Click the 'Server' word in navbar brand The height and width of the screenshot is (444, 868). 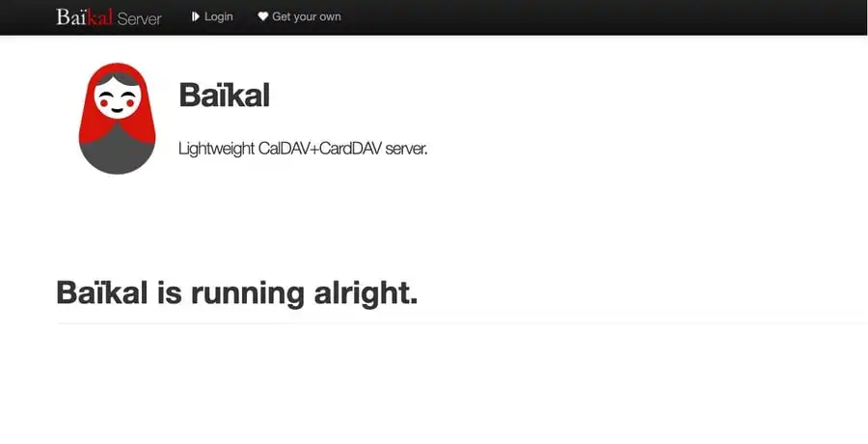pos(139,18)
